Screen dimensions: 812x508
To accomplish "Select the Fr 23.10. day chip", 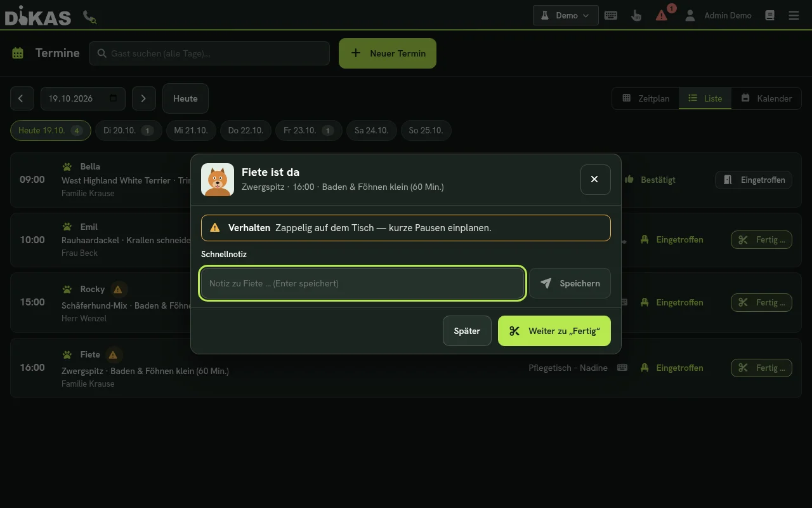I will pyautogui.click(x=309, y=130).
